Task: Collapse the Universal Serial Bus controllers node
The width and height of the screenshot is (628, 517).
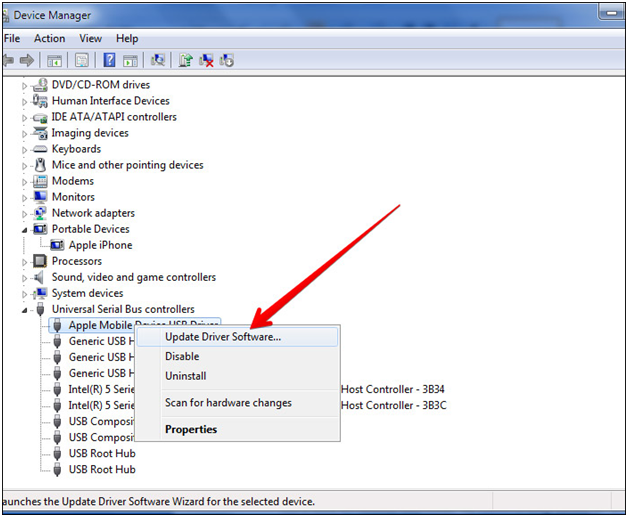Action: (x=25, y=310)
